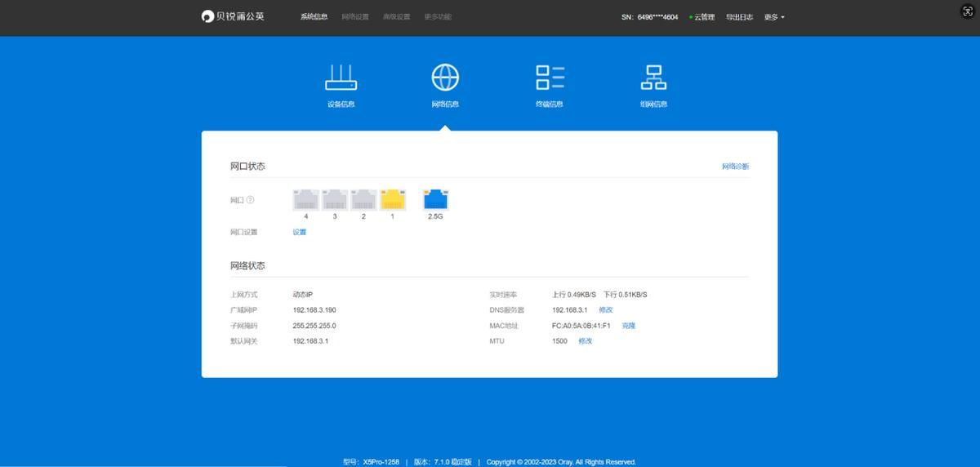This screenshot has height=467, width=980.
Task: Open the 高级设置 top menu
Action: pyautogui.click(x=396, y=17)
